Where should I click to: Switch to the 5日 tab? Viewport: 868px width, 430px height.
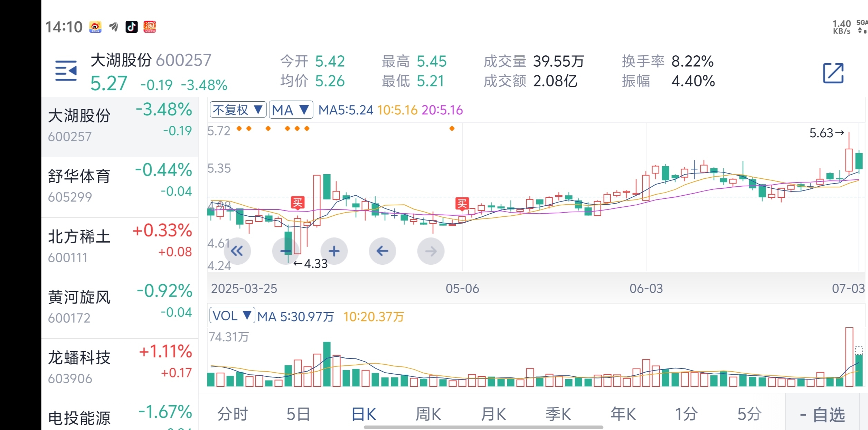tap(298, 414)
